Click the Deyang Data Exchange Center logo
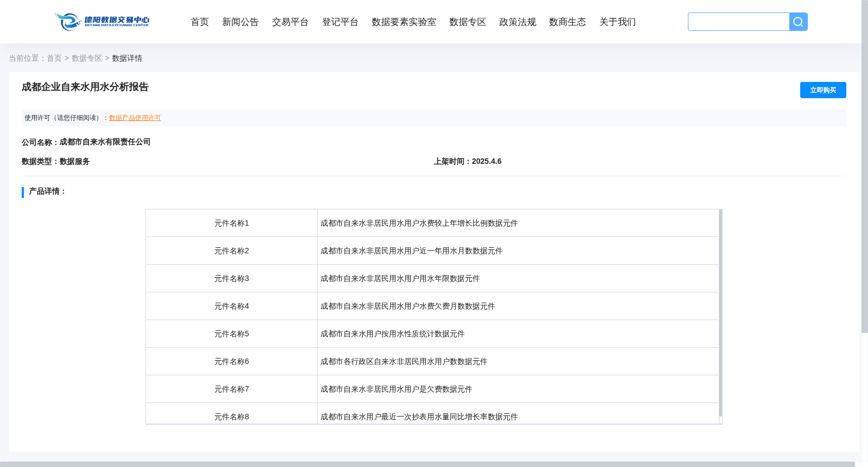 click(101, 22)
